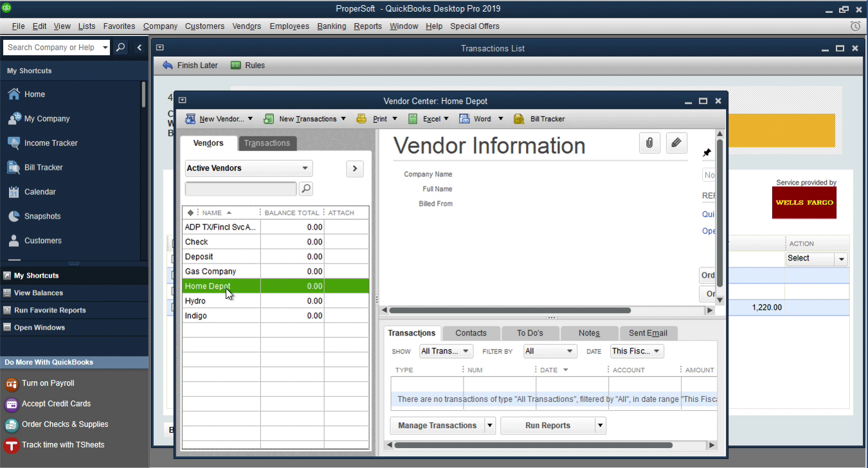Click the transactions horizontal scrollbar at bottom

533,445
